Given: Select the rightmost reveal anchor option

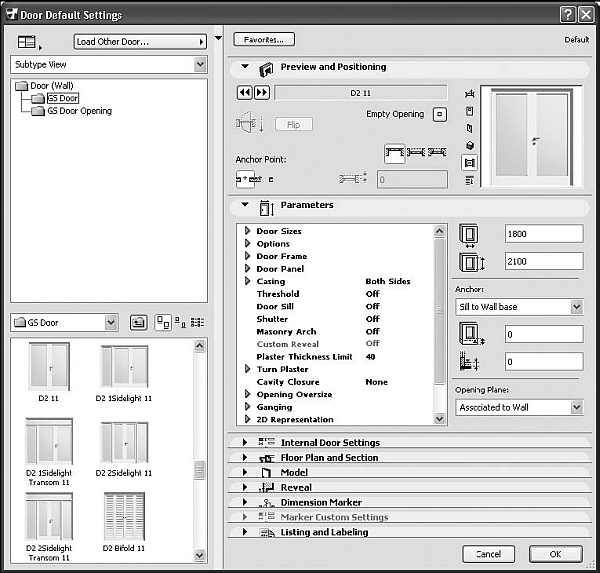Looking at the screenshot, I should [x=437, y=151].
